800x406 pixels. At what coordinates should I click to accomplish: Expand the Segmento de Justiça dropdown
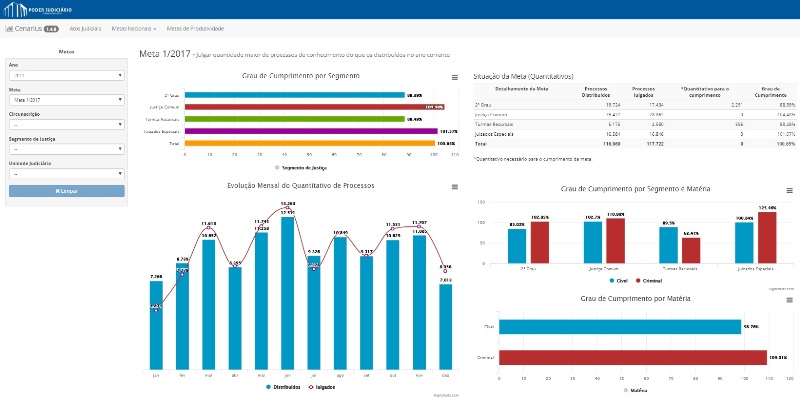click(x=66, y=149)
